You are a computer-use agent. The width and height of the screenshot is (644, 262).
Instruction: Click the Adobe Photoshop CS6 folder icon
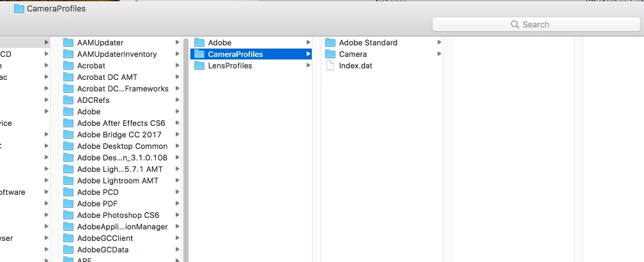point(68,215)
